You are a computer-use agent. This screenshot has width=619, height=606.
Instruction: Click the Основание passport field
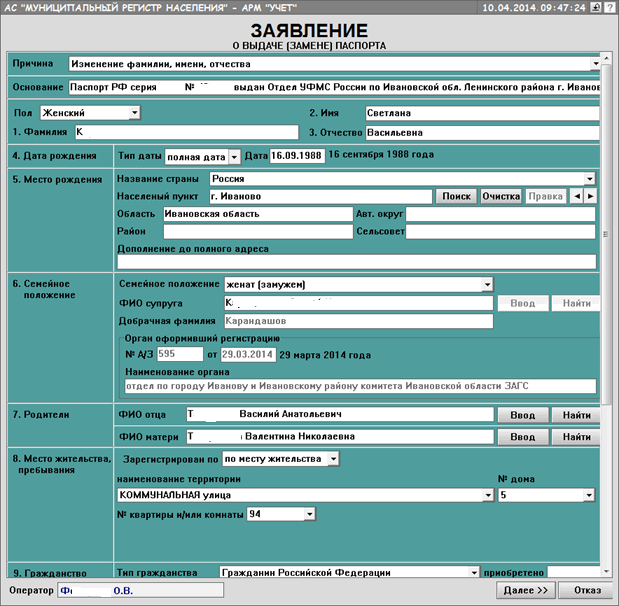click(x=334, y=87)
